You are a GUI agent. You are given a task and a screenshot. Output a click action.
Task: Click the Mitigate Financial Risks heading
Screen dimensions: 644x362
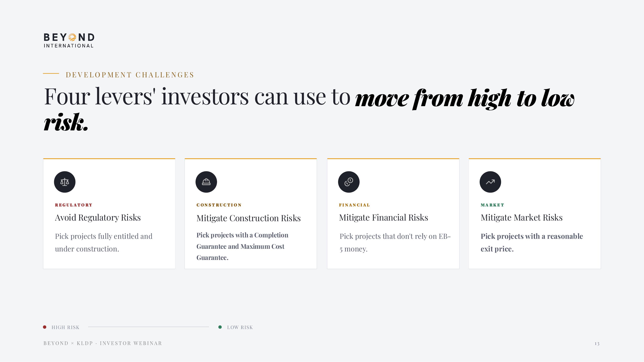point(383,218)
